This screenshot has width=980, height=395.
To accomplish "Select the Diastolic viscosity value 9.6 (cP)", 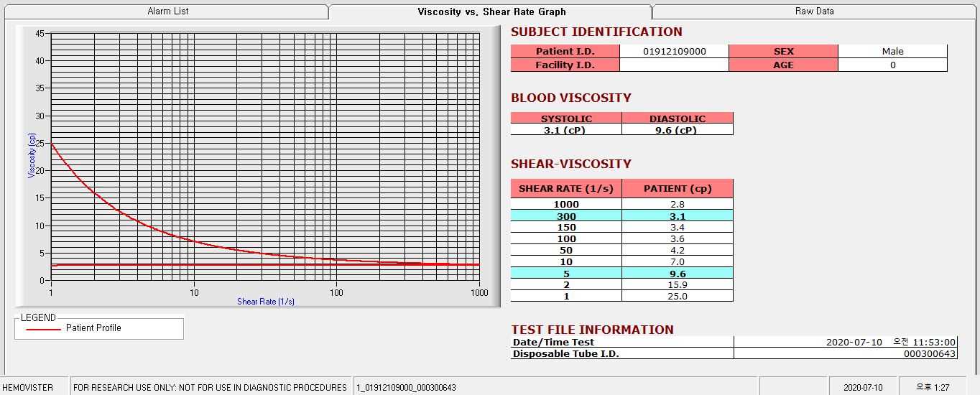I will tap(678, 130).
